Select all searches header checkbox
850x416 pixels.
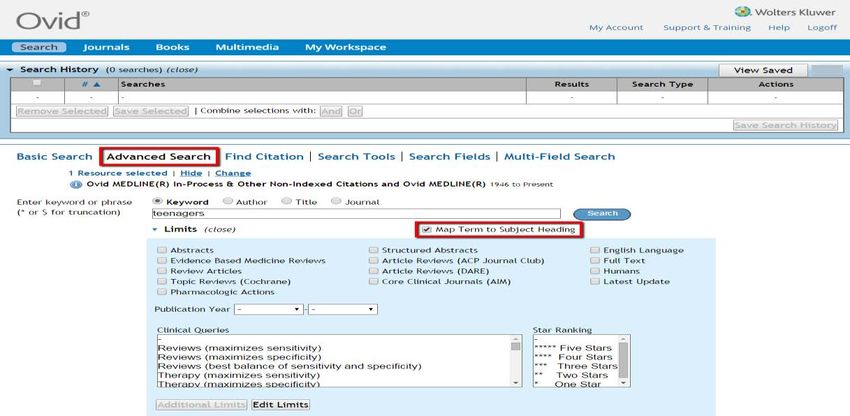point(37,84)
